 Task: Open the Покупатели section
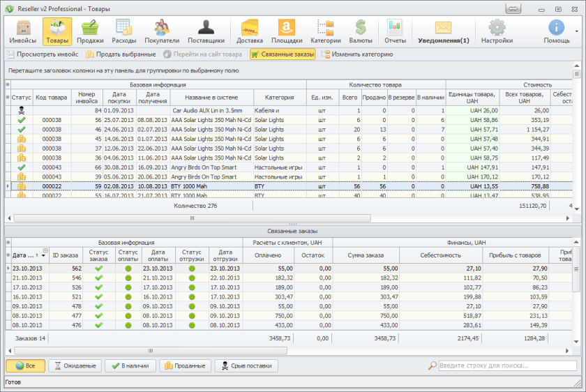[x=162, y=31]
